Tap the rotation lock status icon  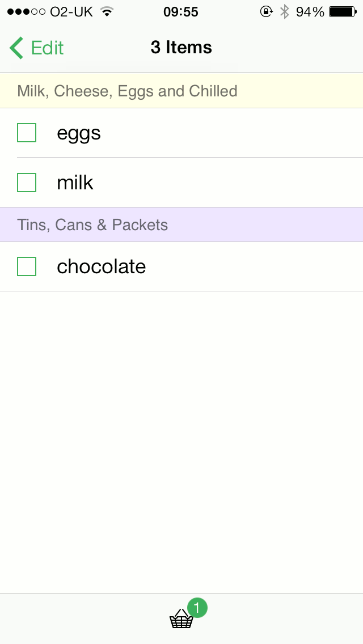click(x=267, y=11)
